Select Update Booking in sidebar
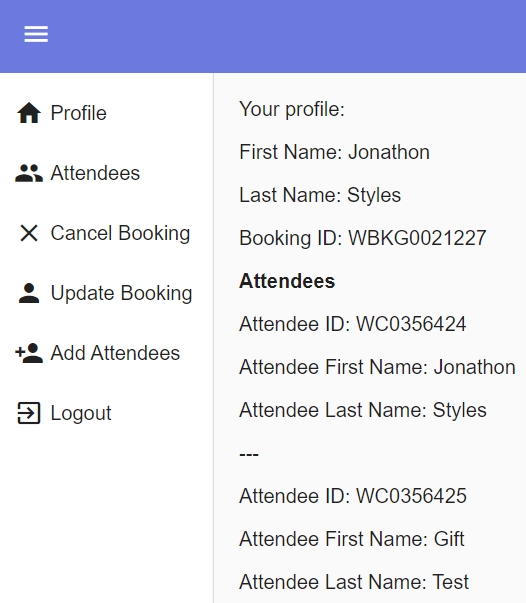 tap(122, 293)
